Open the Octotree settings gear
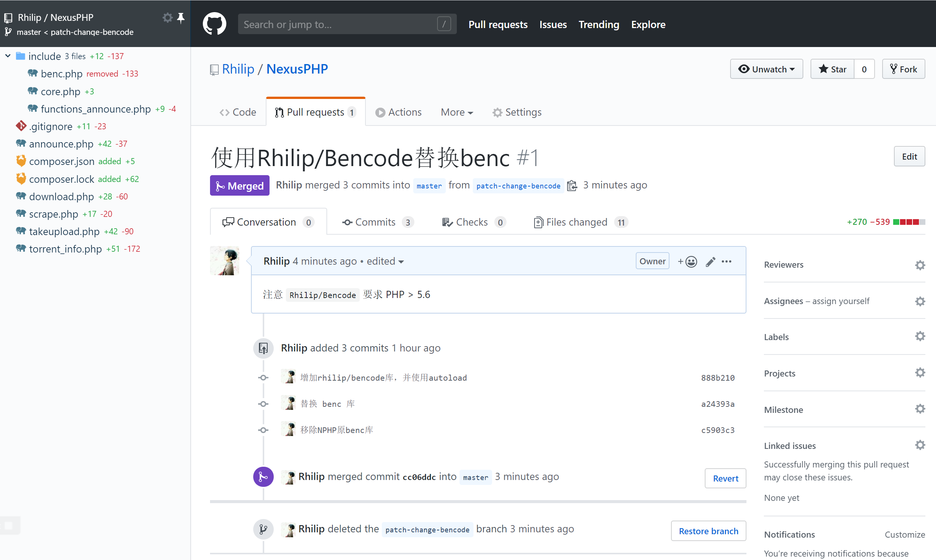The width and height of the screenshot is (936, 560). click(167, 17)
